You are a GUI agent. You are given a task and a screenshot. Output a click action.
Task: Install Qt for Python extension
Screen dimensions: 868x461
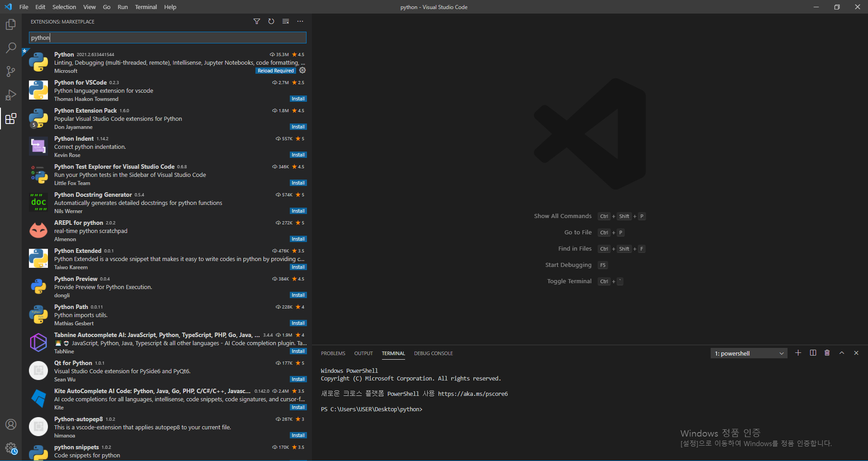pyautogui.click(x=298, y=379)
